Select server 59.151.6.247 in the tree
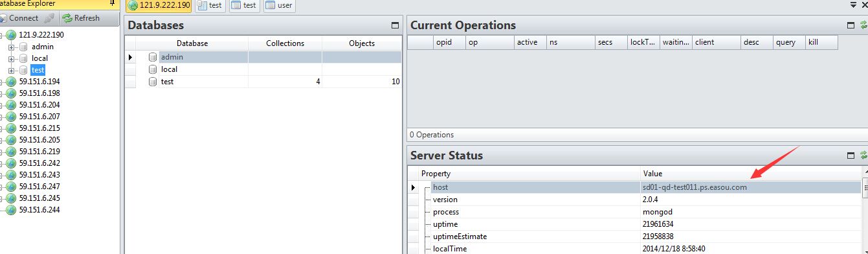Screen dimensions: 868x254 coord(39,187)
